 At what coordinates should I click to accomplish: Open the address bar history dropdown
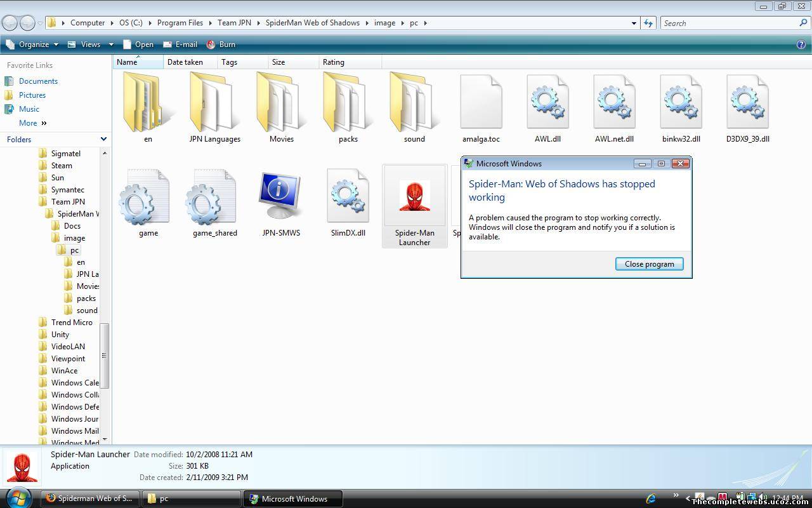click(634, 23)
